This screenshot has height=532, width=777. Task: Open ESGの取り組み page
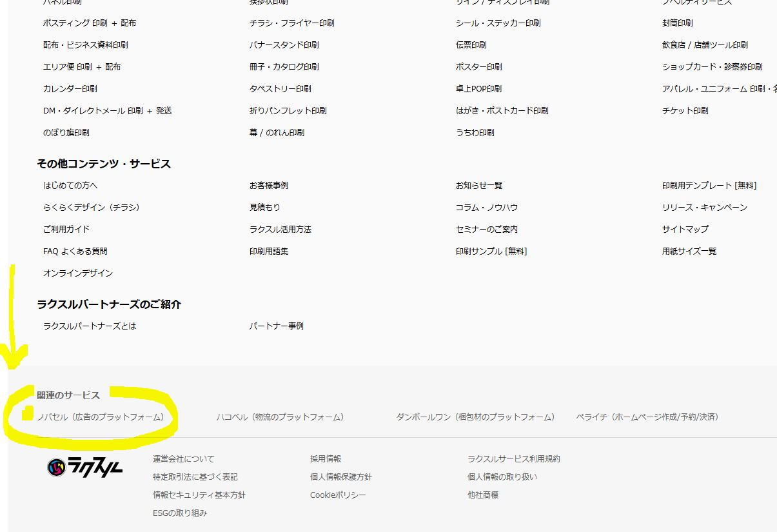point(180,513)
